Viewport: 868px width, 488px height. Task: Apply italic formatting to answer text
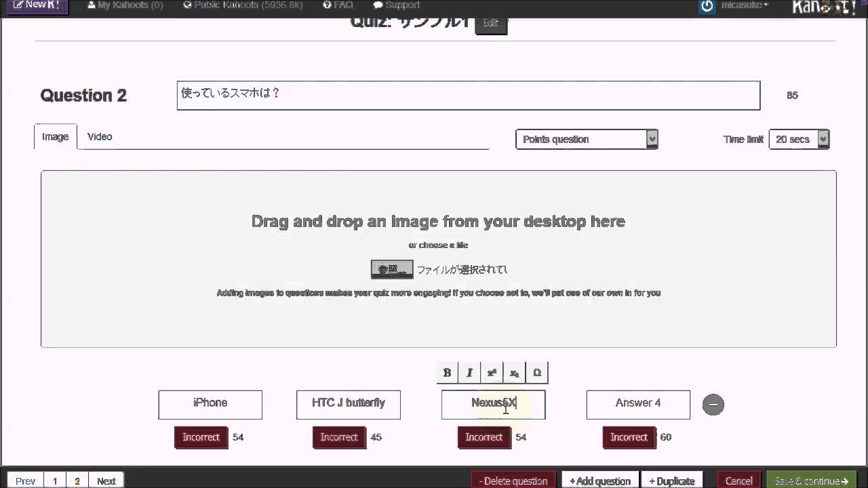point(469,373)
